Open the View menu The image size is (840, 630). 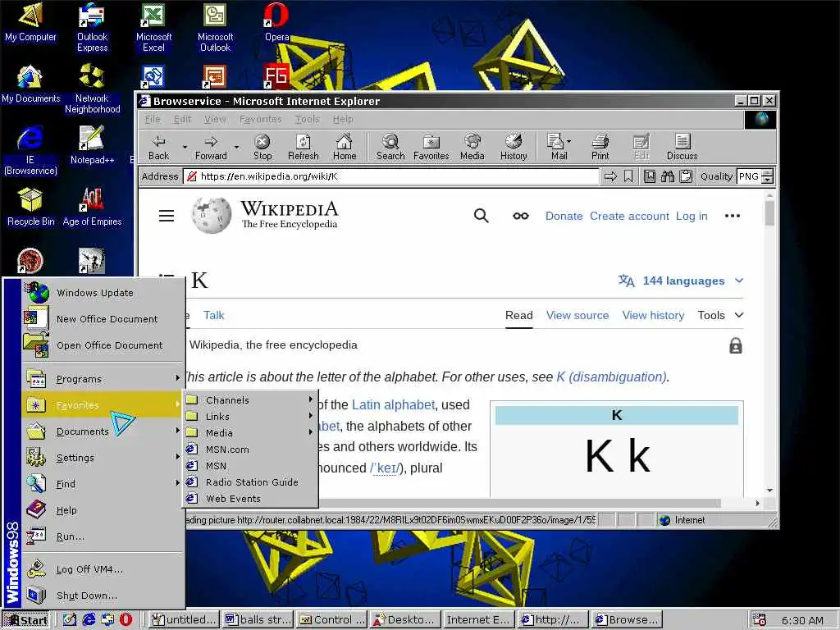pyautogui.click(x=215, y=119)
